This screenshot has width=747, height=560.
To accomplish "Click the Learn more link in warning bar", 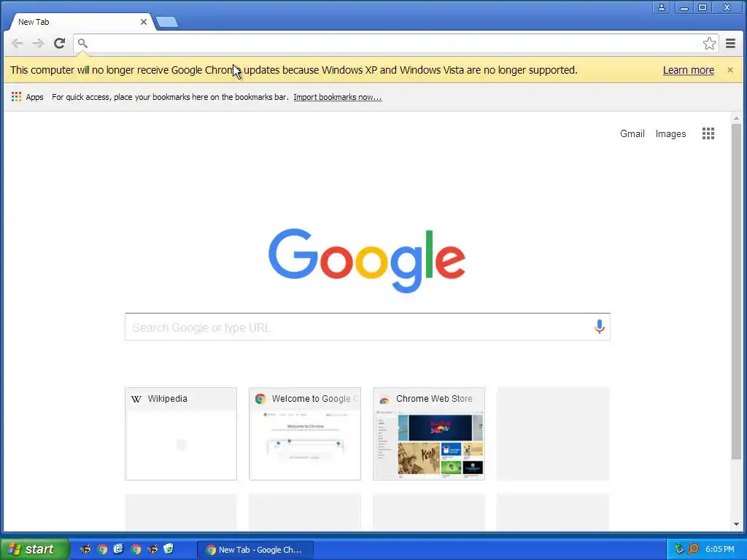I will [x=688, y=70].
